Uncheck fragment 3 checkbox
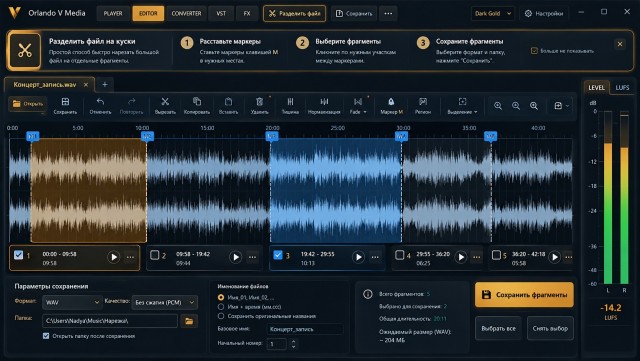 point(278,255)
